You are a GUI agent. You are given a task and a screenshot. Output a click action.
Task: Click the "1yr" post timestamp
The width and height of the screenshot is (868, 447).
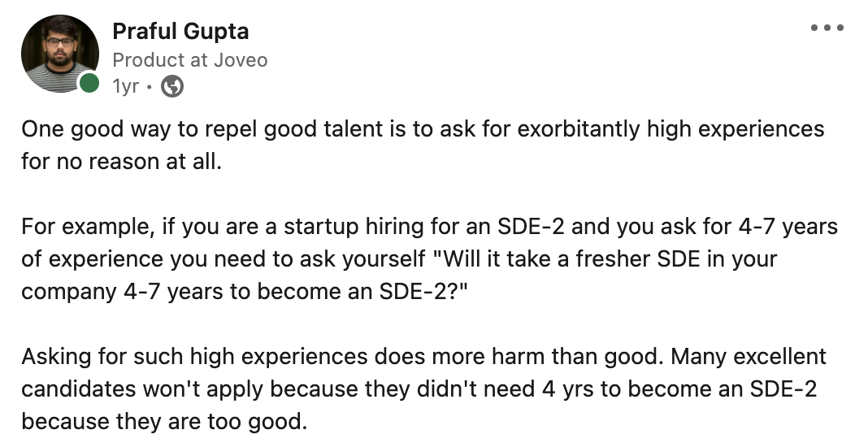[125, 86]
